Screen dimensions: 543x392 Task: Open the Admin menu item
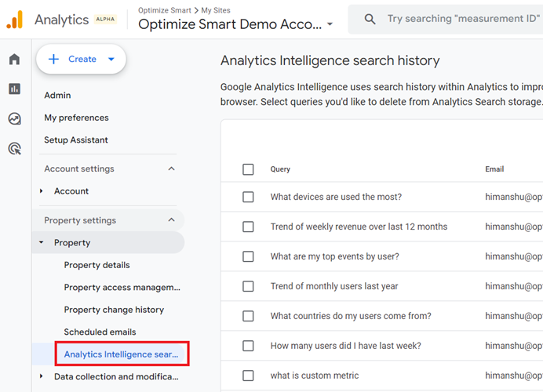click(x=57, y=95)
